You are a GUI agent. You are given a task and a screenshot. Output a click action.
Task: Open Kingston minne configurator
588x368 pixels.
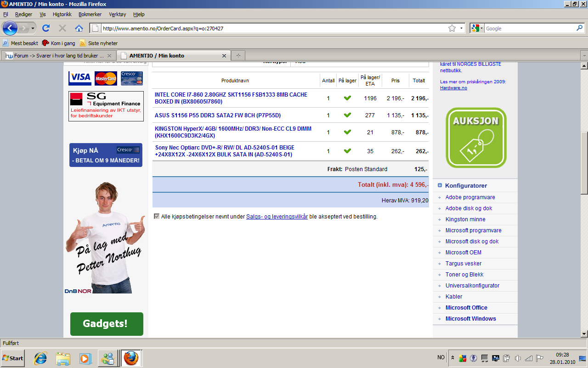point(465,219)
